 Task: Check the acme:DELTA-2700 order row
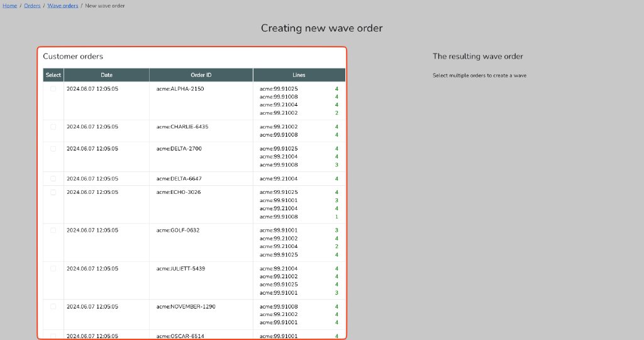click(x=53, y=149)
